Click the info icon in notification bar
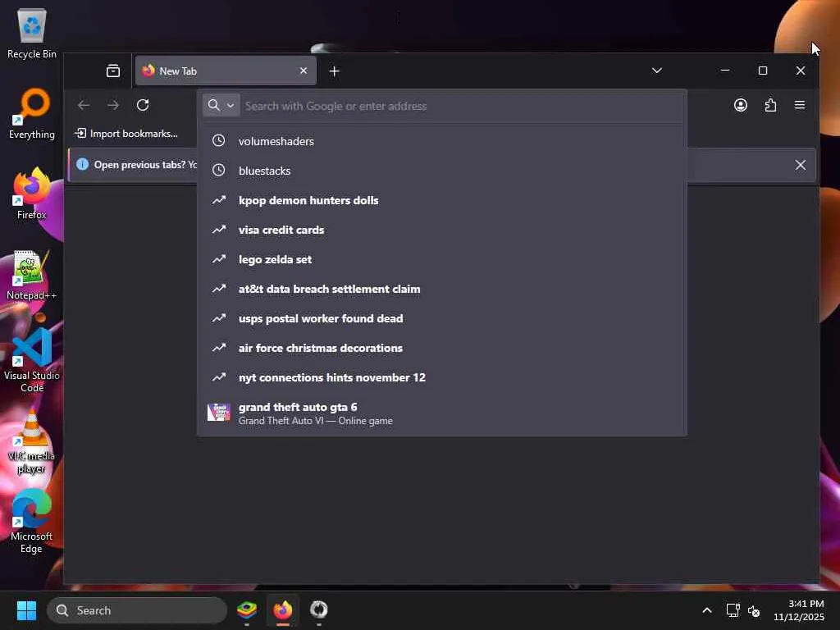The width and height of the screenshot is (840, 630). click(82, 164)
